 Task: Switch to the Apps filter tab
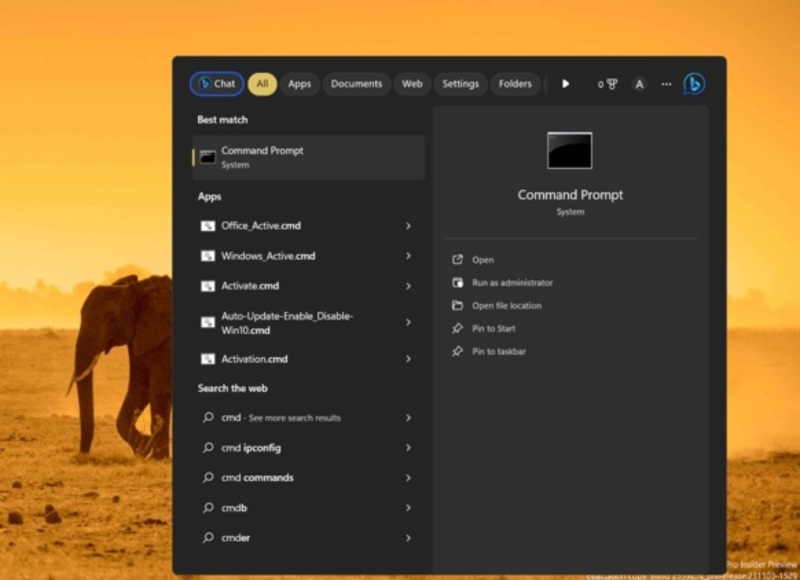(x=300, y=84)
